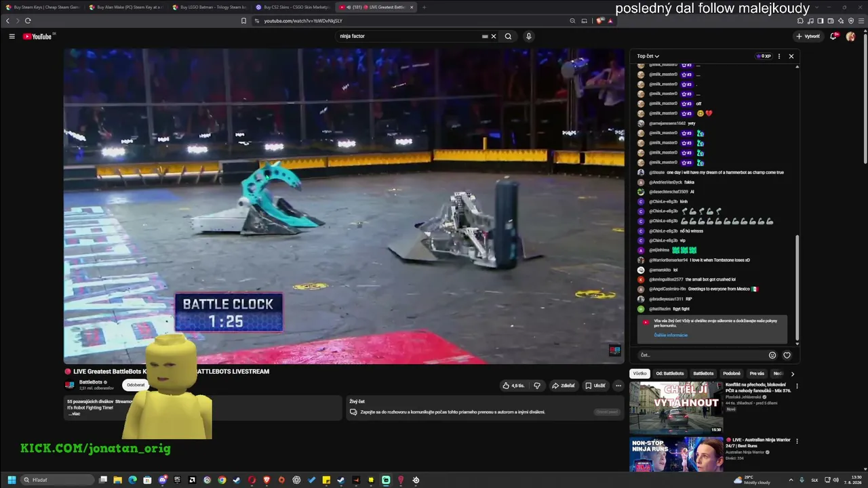Show more filter chips with right arrow
Viewport: 868px width, 488px height.
click(792, 373)
